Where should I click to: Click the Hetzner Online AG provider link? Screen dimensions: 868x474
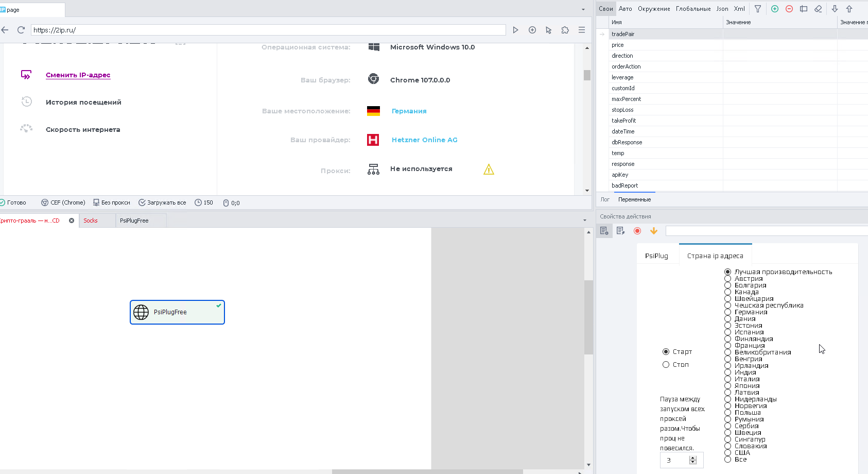pos(424,140)
